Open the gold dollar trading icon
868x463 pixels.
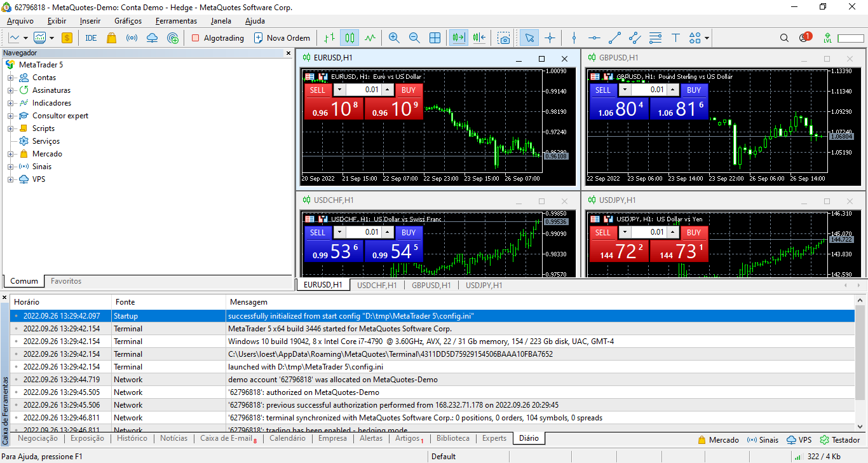coord(67,38)
